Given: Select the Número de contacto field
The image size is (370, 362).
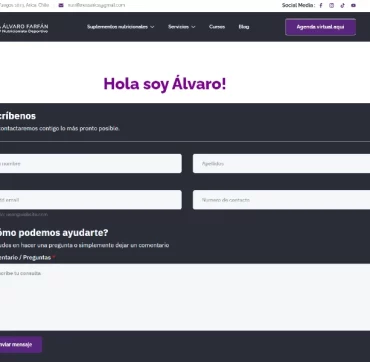Looking at the screenshot, I should point(281,200).
